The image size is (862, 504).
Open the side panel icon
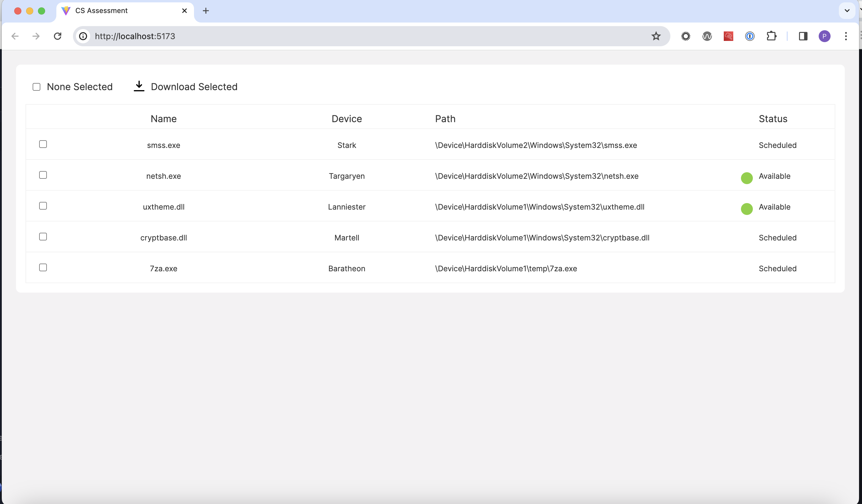(x=803, y=36)
